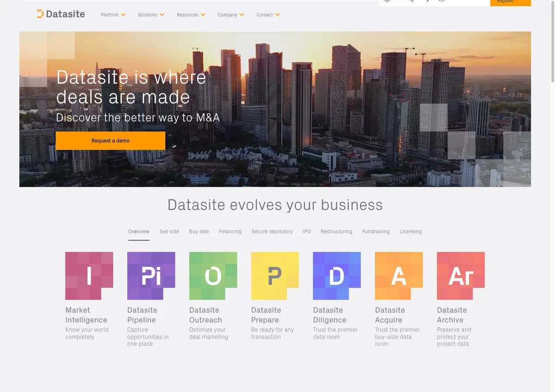Click the Datasite Diligence title link
Screen dimensions: 555x392
click(x=330, y=315)
